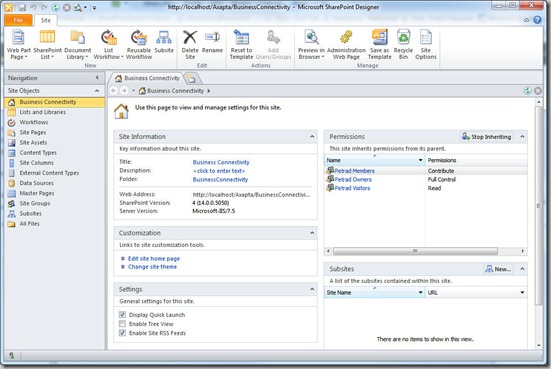
Task: Open Preview in Browser
Action: [x=311, y=45]
